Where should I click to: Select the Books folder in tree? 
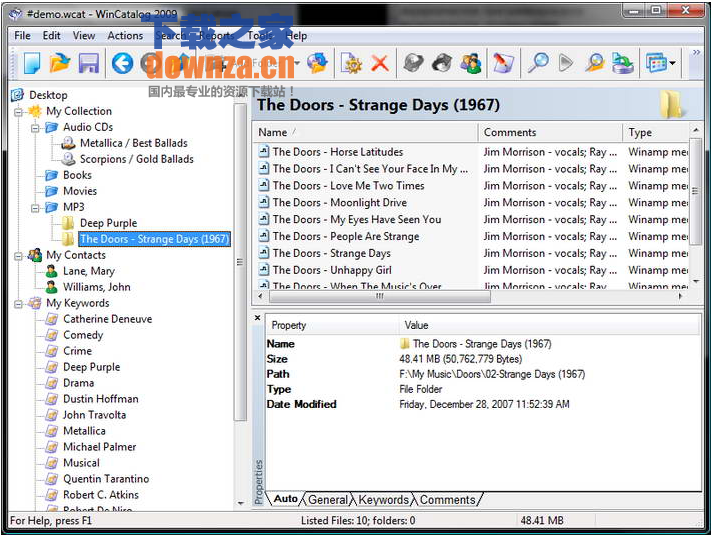[x=77, y=175]
